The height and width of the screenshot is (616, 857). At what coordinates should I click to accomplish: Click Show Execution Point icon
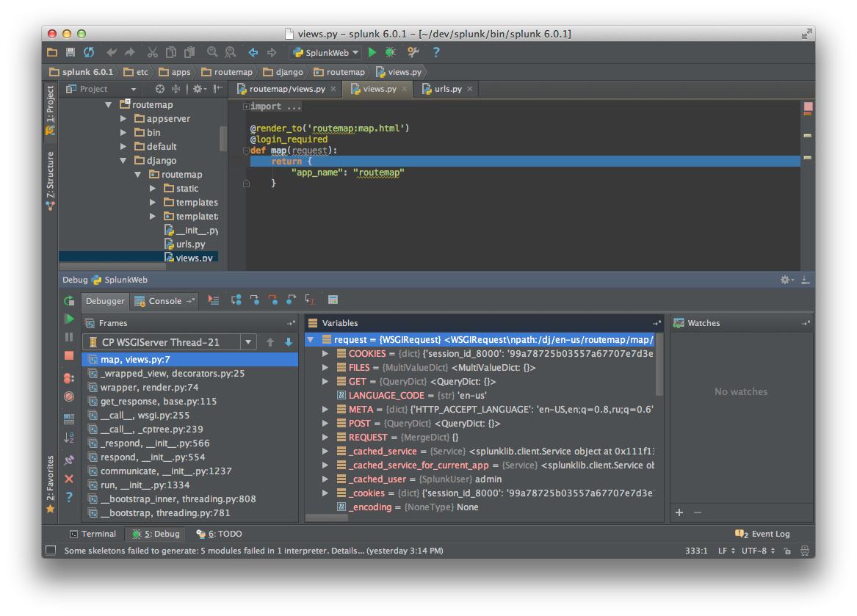coord(214,300)
